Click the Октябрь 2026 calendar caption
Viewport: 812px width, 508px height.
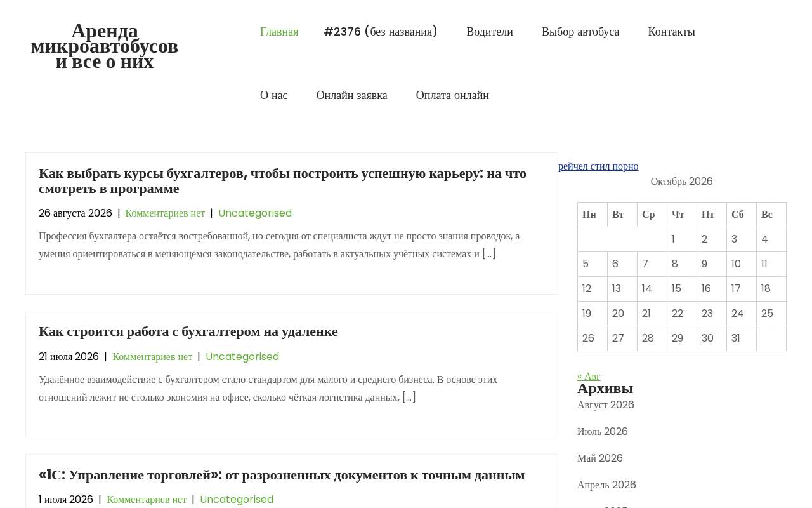click(682, 182)
